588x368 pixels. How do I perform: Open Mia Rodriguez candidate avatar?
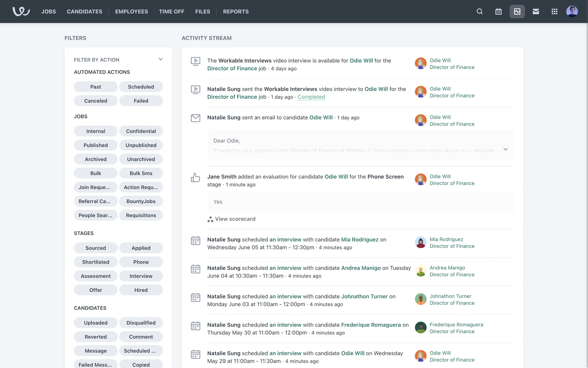(420, 242)
